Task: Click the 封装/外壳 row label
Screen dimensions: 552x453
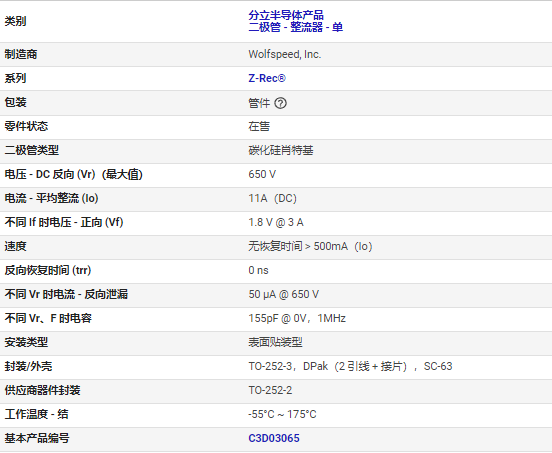Action: tap(28, 366)
